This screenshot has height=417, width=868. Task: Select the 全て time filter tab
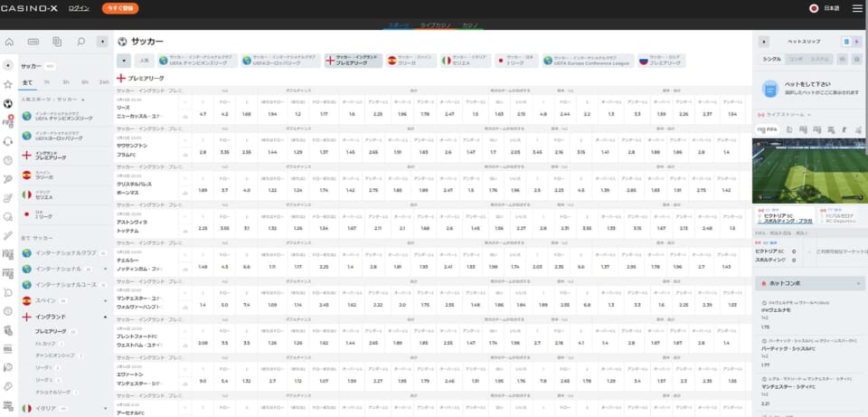pos(28,82)
